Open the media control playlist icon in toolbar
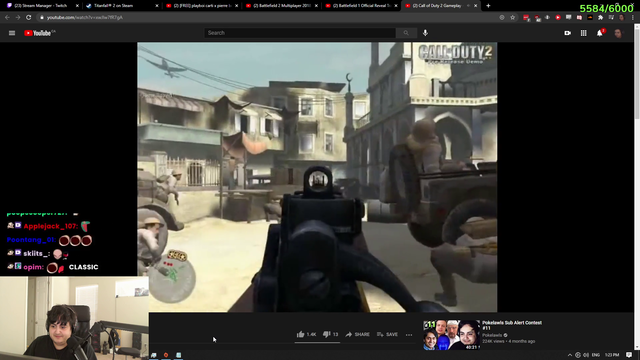The height and width of the screenshot is (360, 640). tap(611, 18)
